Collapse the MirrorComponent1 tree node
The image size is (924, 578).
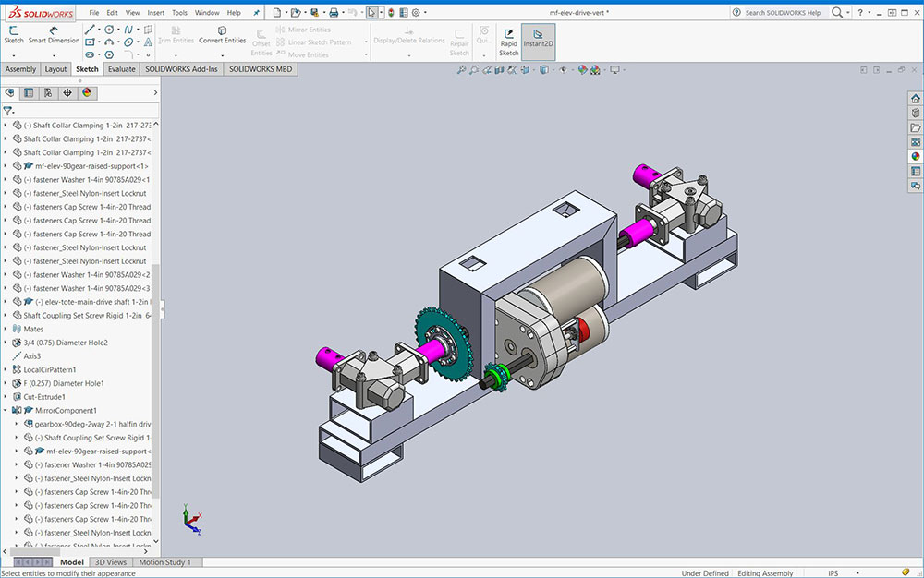pyautogui.click(x=6, y=410)
